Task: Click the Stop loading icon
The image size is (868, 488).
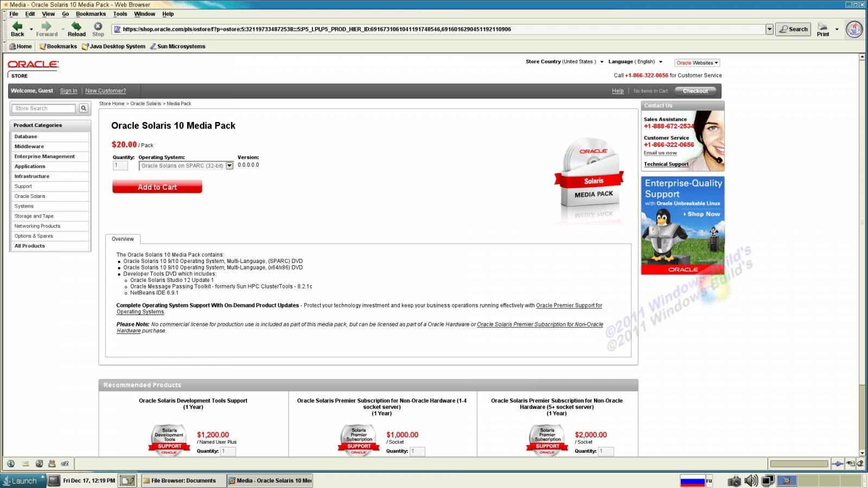Action: click(x=98, y=29)
